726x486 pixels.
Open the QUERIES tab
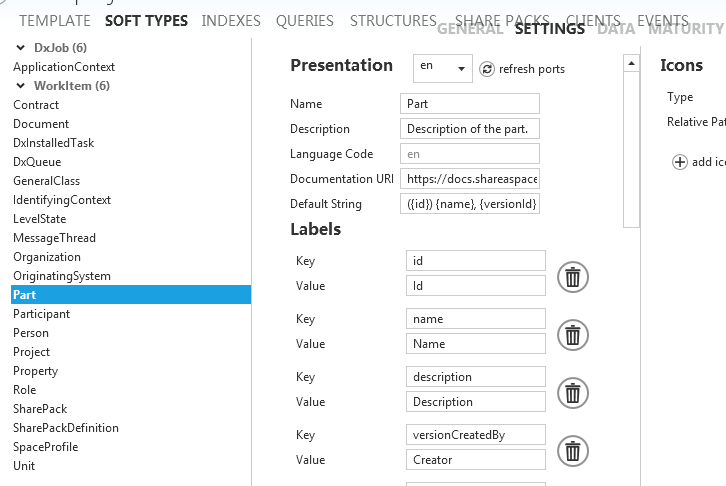[x=305, y=21]
